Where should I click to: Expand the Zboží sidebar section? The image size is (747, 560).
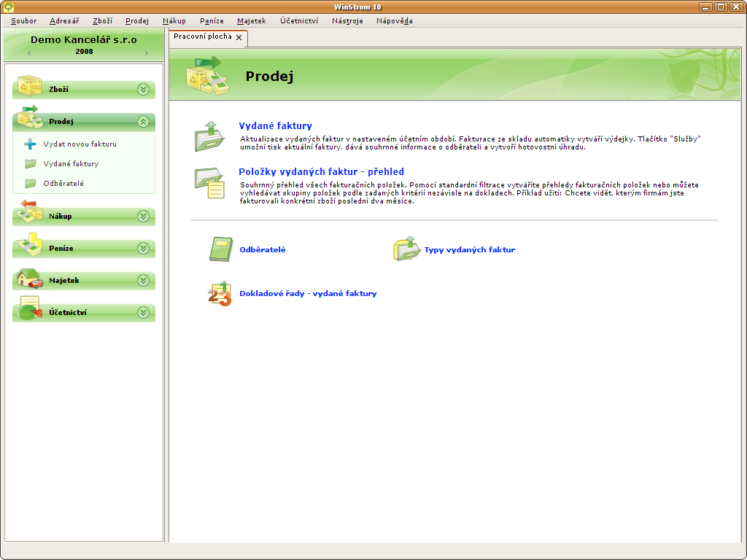coord(143,89)
